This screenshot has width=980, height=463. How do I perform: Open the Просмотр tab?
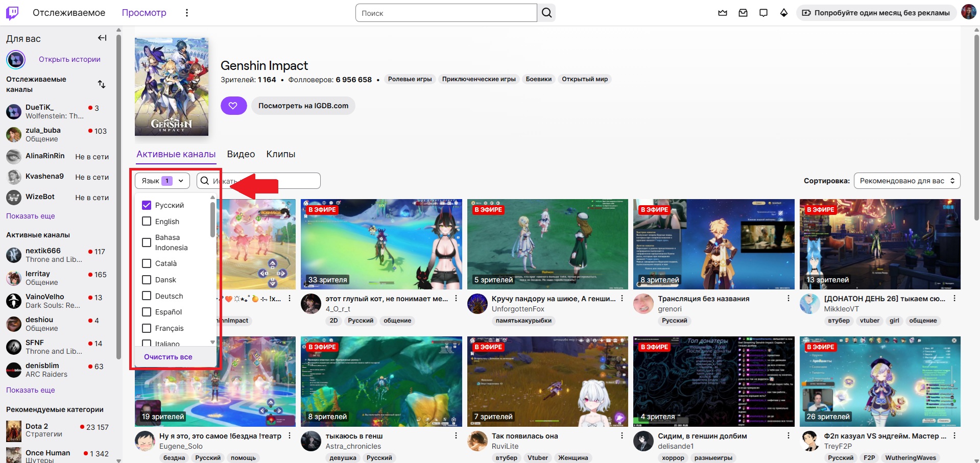tap(144, 13)
